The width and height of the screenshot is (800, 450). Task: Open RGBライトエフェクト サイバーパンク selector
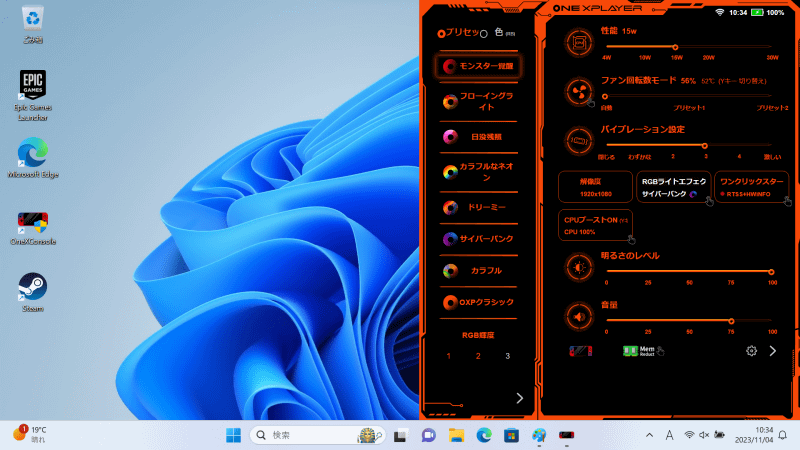pos(673,187)
